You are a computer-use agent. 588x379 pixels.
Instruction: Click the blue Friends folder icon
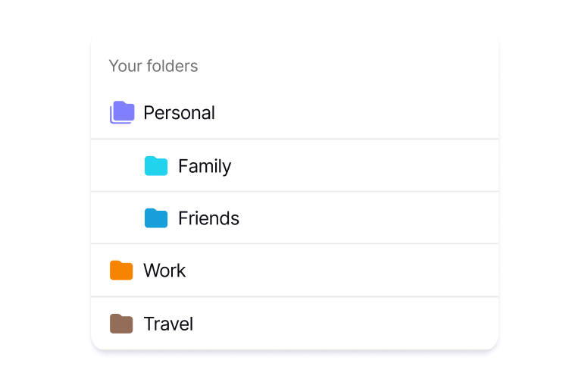click(156, 218)
